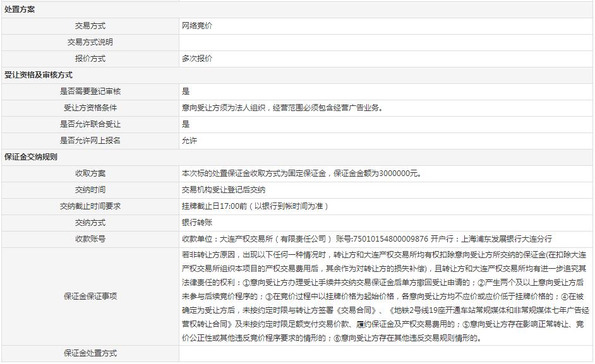The image size is (595, 364).
Task: Select the 多次报价 value text
Action: tap(197, 59)
